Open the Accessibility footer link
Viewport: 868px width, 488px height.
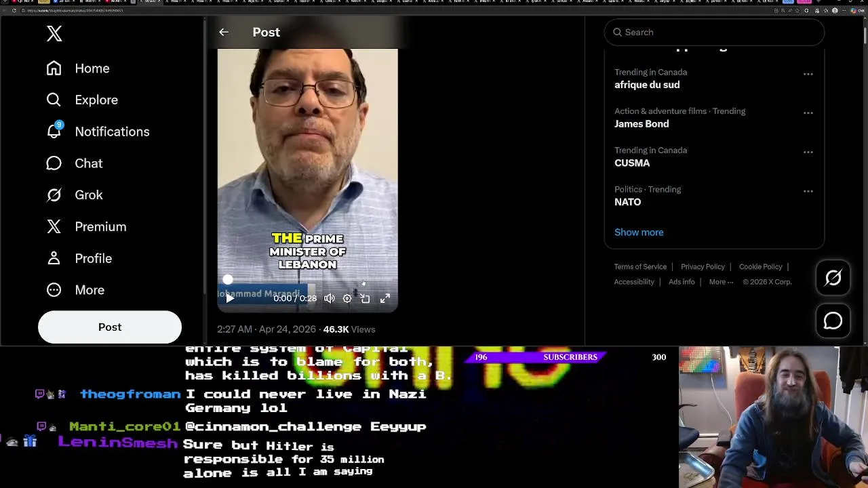pyautogui.click(x=634, y=282)
